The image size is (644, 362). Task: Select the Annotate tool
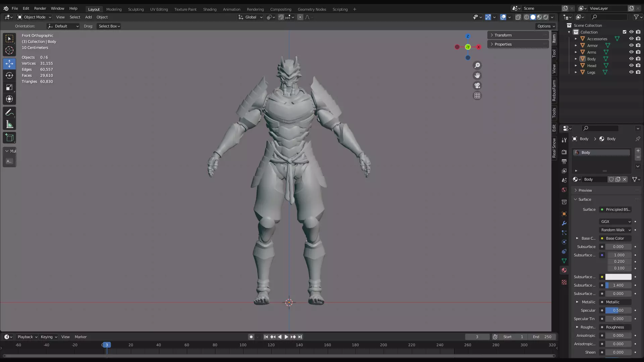(x=9, y=113)
